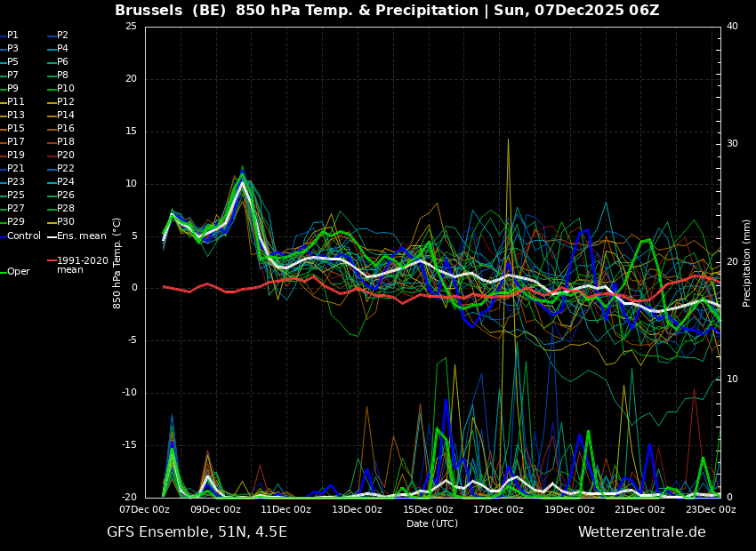Click the 07Dec 00z axis date label
Image resolution: width=756 pixels, height=551 pixels.
coord(145,509)
